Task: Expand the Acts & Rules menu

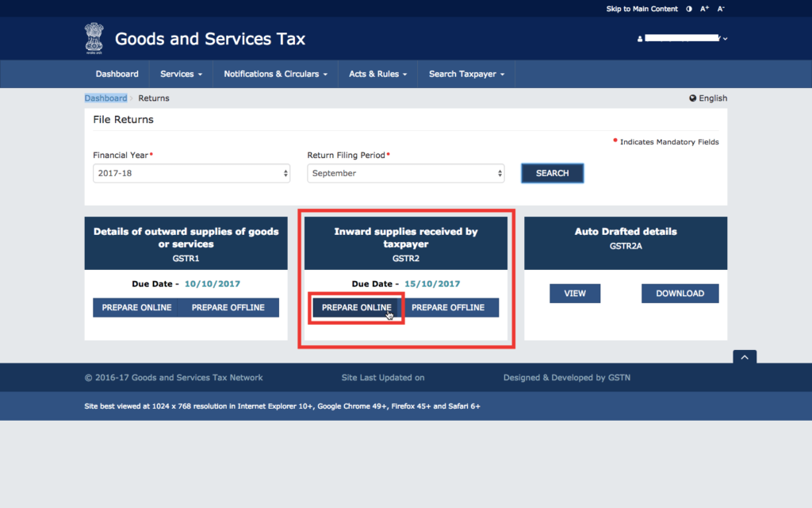Action: click(377, 74)
